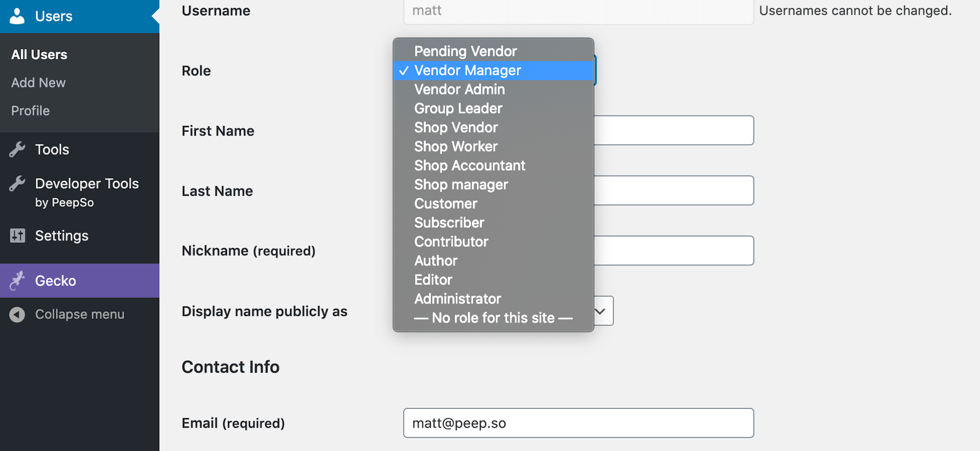Select Pending Vendor role option
This screenshot has height=451, width=980.
click(x=493, y=51)
